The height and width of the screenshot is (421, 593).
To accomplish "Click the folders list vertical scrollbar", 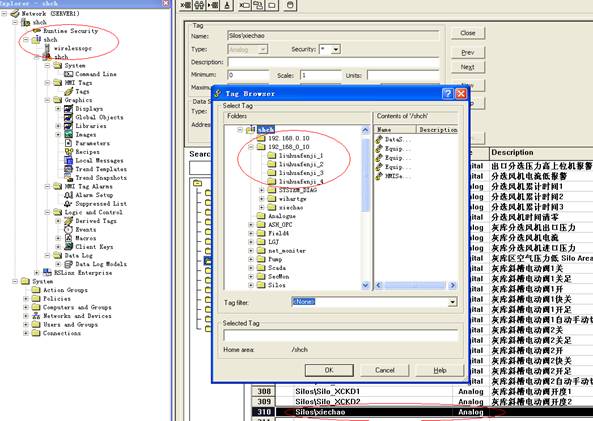I will coord(365,208).
